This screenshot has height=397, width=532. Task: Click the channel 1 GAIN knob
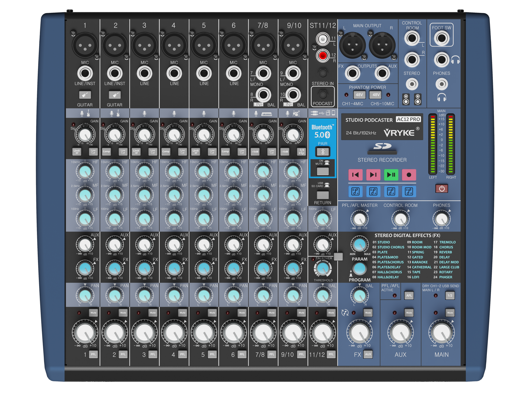point(85,135)
